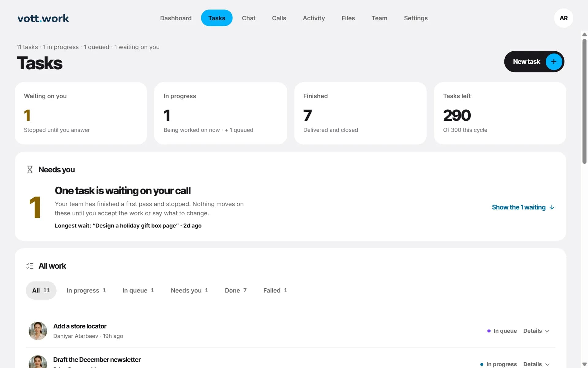
Task: Open the Calls section
Action: pos(279,18)
